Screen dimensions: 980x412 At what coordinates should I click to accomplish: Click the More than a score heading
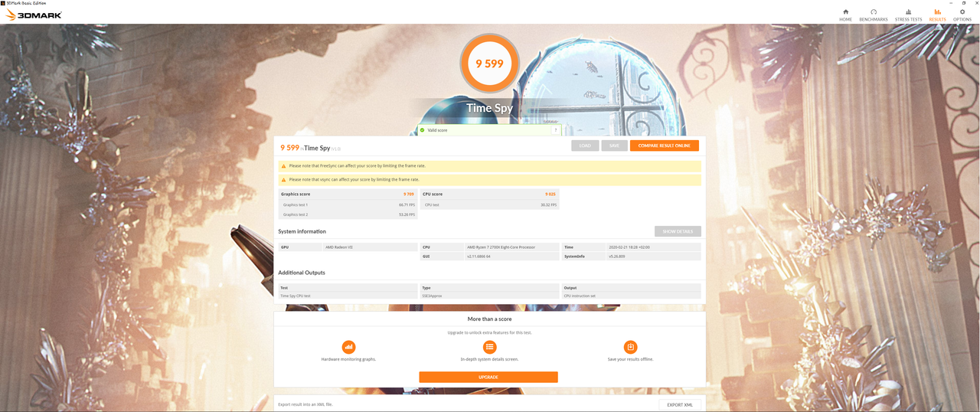point(489,319)
